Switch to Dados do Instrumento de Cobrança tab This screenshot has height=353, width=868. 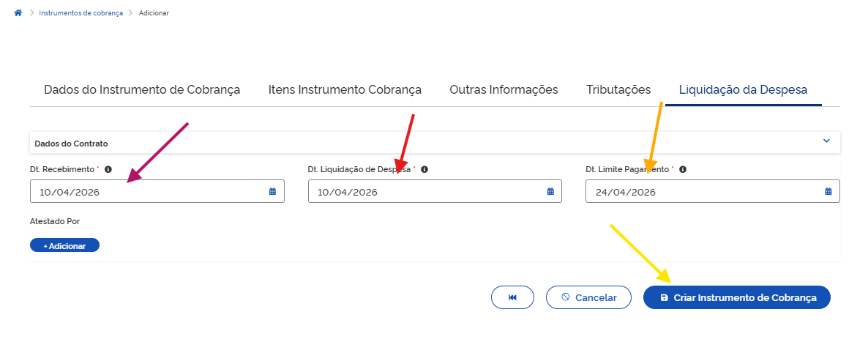coord(142,90)
